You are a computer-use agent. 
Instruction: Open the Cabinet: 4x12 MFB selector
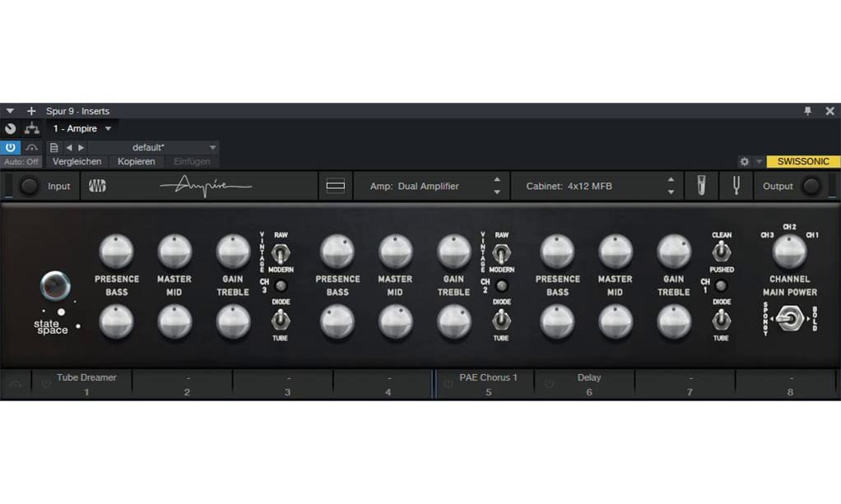pos(569,186)
